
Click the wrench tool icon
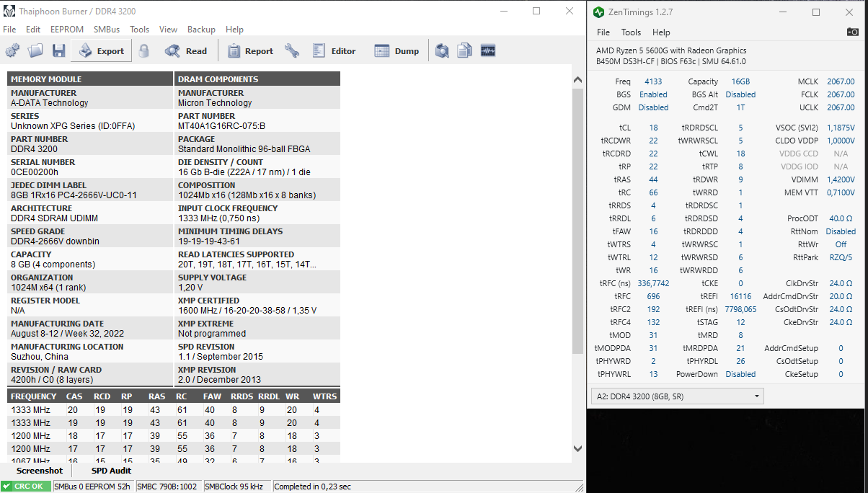coord(291,50)
